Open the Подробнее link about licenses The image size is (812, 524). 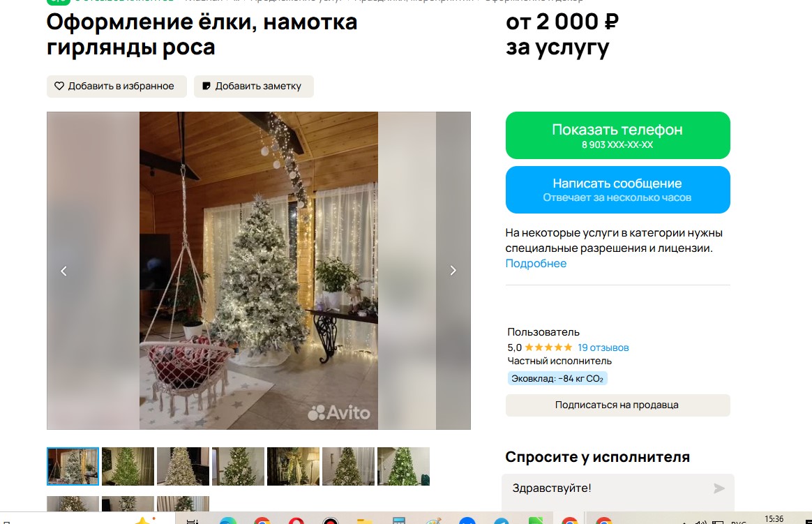[536, 264]
